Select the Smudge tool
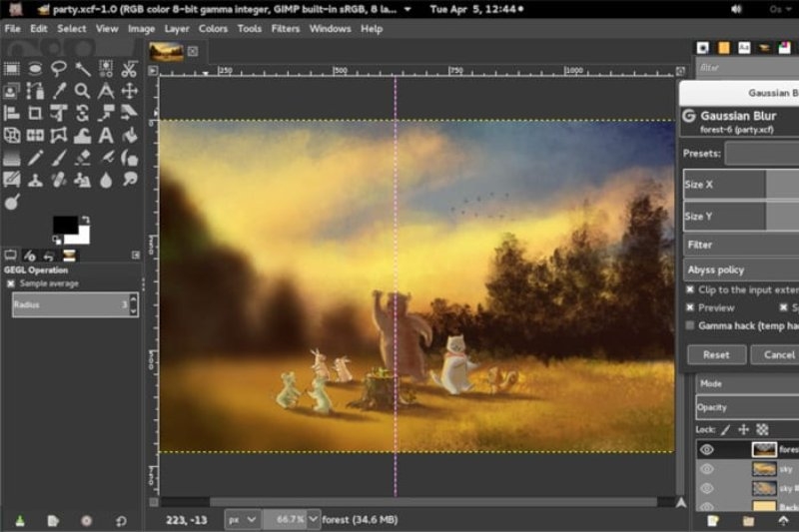Screen dimensions: 799x532 130,181
